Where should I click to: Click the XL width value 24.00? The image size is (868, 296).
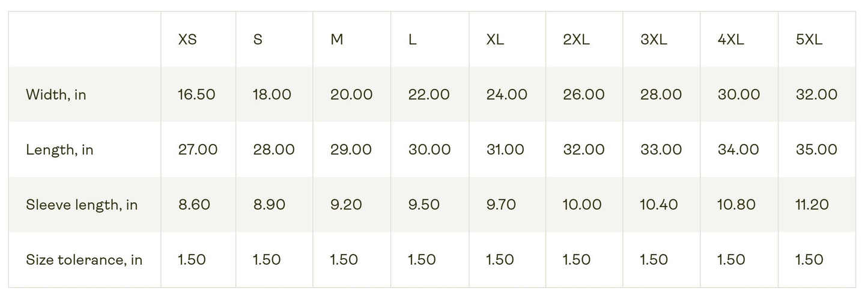[507, 95]
